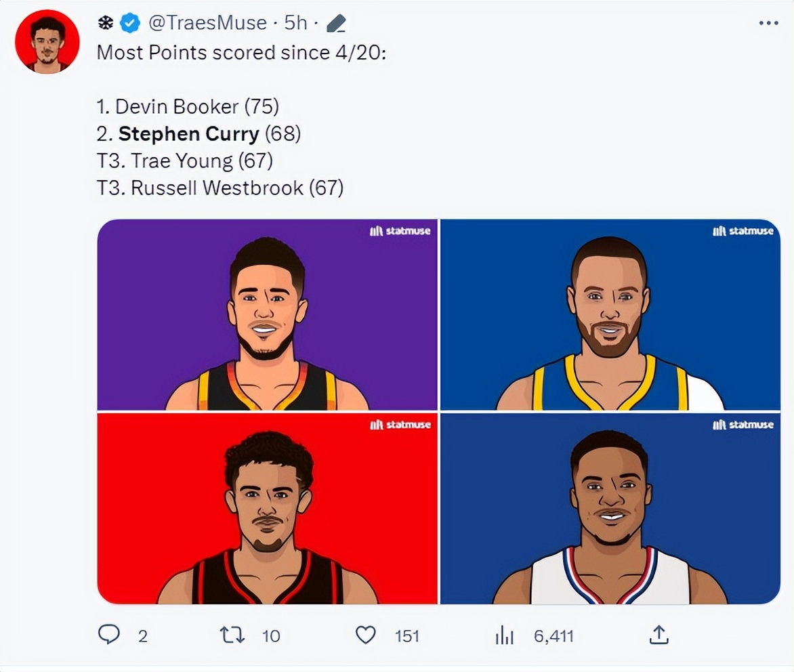Image resolution: width=794 pixels, height=672 pixels.
Task: Like the tweet with the heart icon
Action: (x=366, y=635)
